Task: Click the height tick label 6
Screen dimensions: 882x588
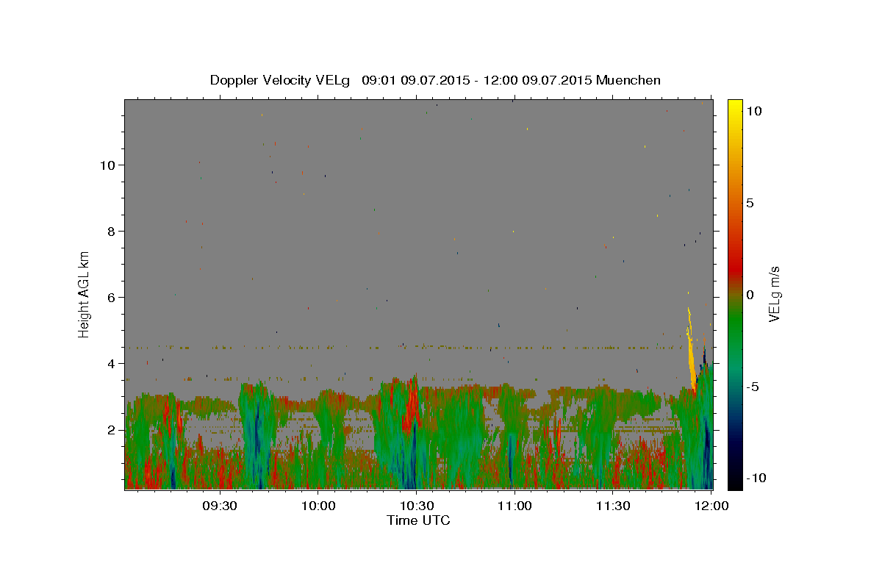Action: [112, 297]
